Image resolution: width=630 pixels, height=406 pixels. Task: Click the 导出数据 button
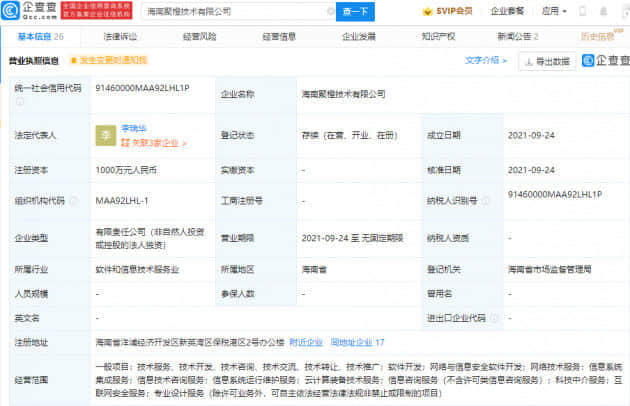tap(547, 62)
